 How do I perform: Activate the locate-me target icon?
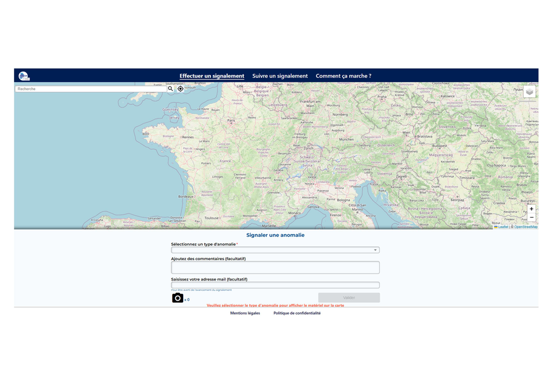click(x=180, y=89)
